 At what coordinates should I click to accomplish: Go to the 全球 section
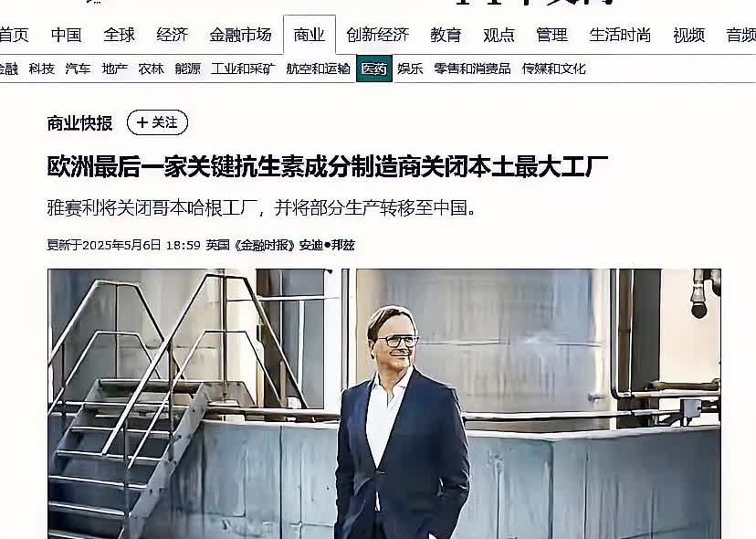(119, 35)
